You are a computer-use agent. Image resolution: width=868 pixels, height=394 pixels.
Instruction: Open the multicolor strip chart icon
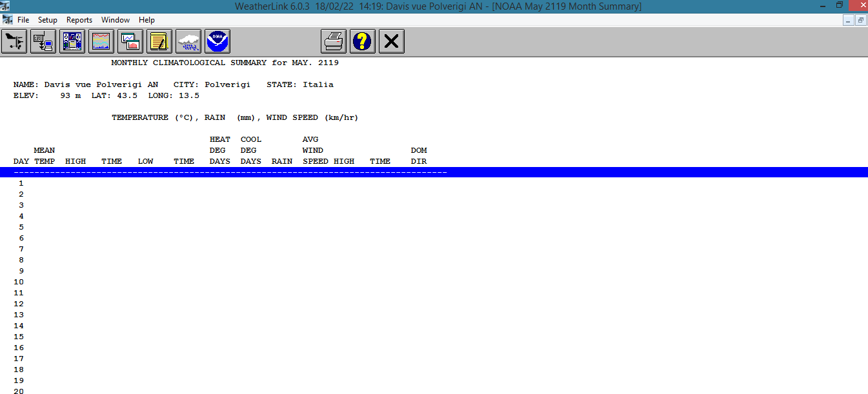[x=101, y=43]
